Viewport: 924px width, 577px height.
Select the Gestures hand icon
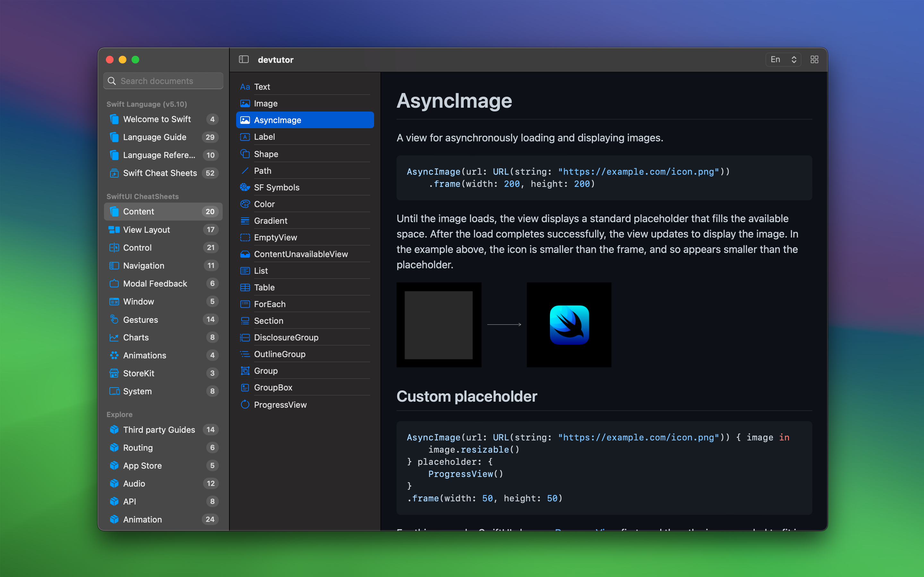114,319
